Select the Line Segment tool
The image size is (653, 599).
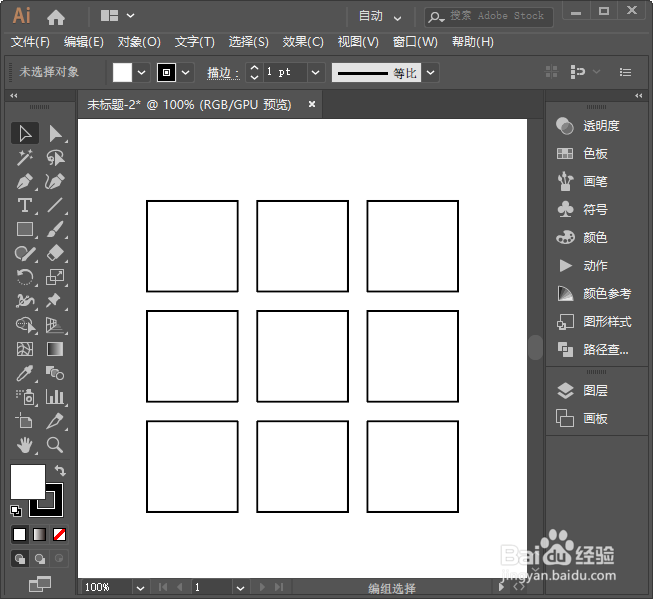pos(55,205)
